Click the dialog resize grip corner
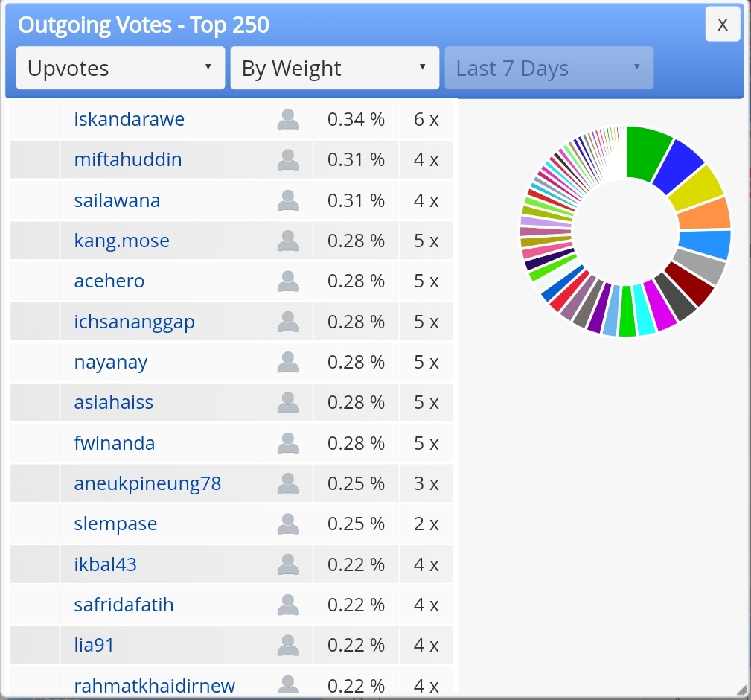 click(x=741, y=690)
